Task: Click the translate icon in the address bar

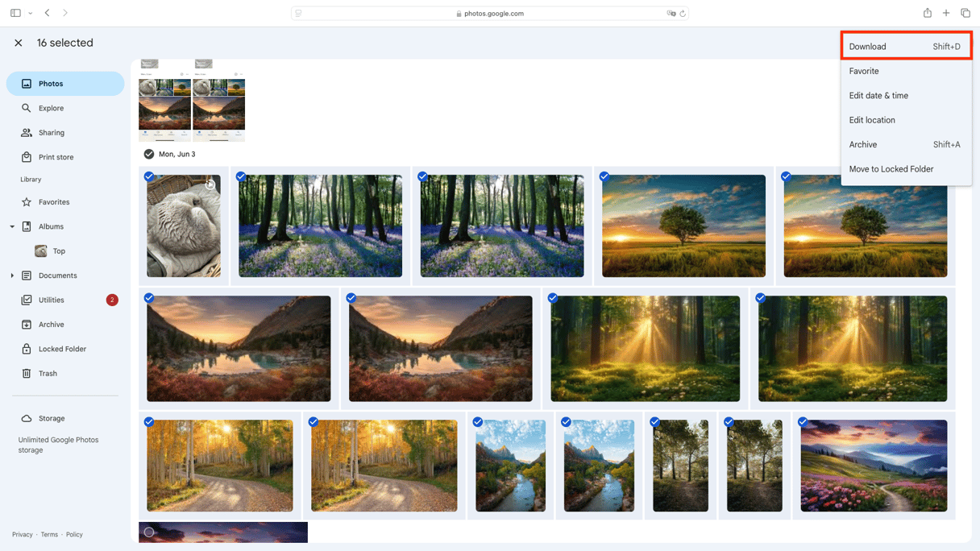Action: tap(671, 14)
